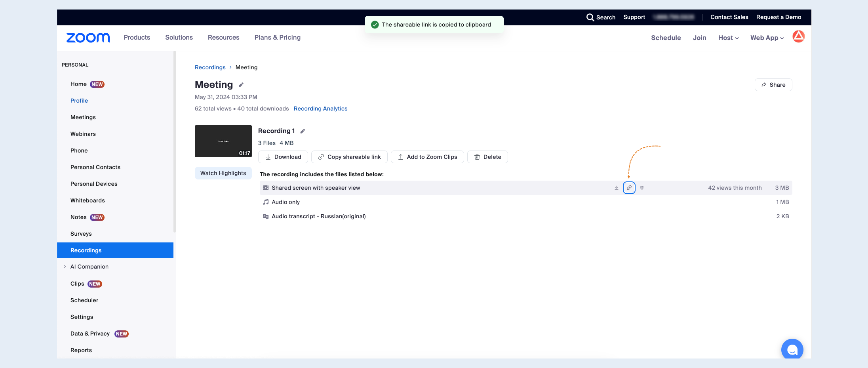Click the transcript icon for Audio transcript
This screenshot has height=368, width=868.
pyautogui.click(x=266, y=216)
